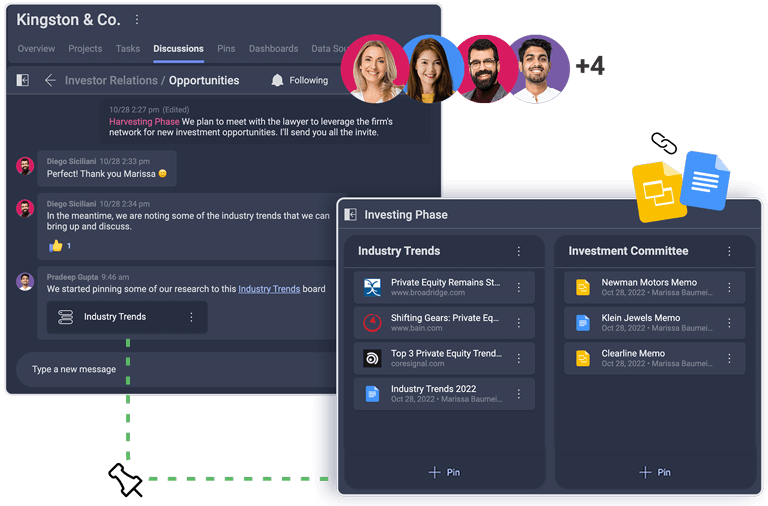Open Industry Trends column options menu
Screen dimensions: 768x506
coord(519,251)
